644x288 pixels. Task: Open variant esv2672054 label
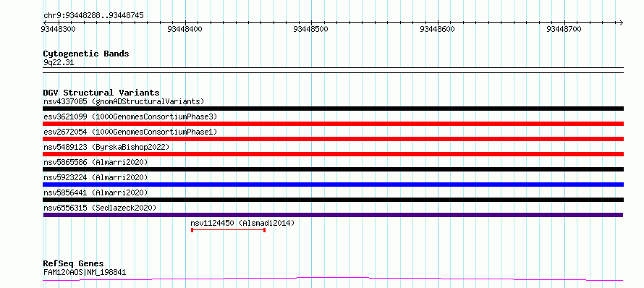pos(130,132)
